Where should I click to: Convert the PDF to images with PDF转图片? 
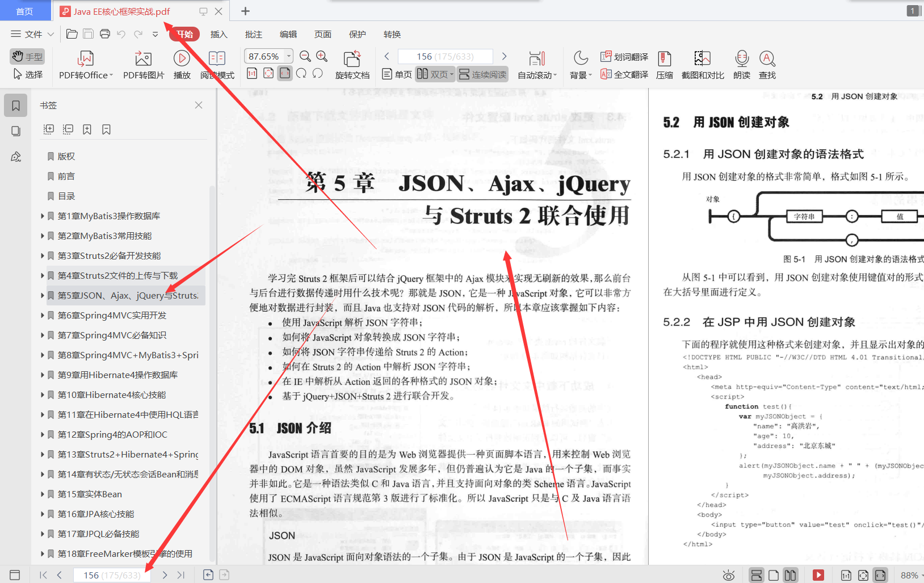(x=144, y=65)
